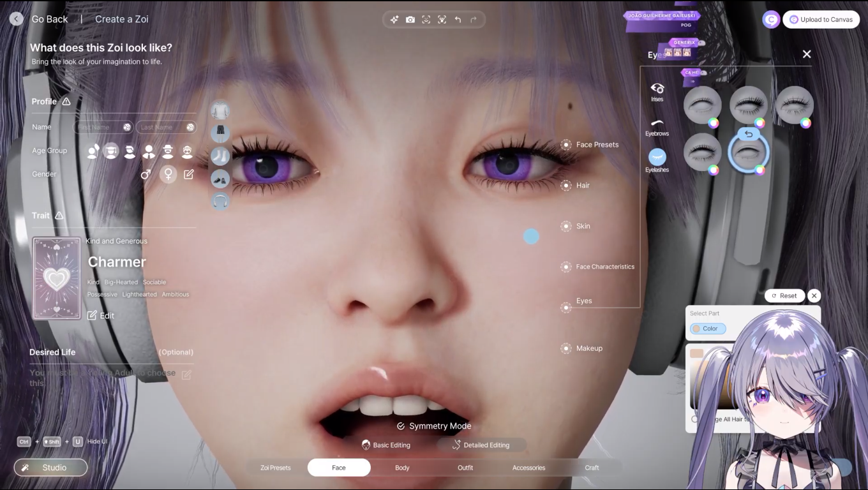Collapse the Eyes category node
Viewport: 868px width, 490px height.
pyautogui.click(x=566, y=308)
